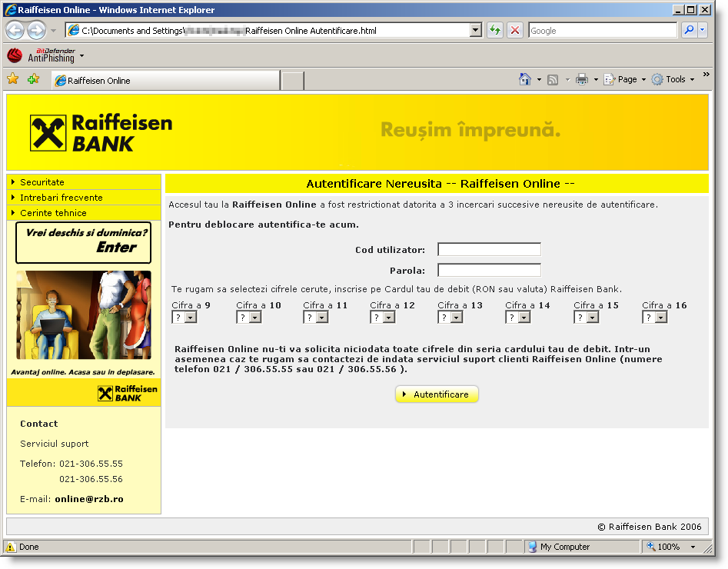The image size is (728, 569).
Task: Click the Reușim împreună slogan
Action: coord(470,130)
